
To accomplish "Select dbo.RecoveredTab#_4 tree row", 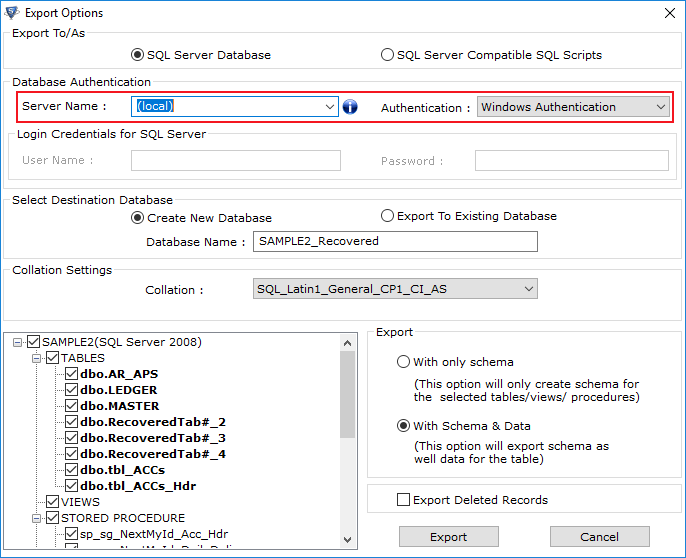I will coord(153,454).
